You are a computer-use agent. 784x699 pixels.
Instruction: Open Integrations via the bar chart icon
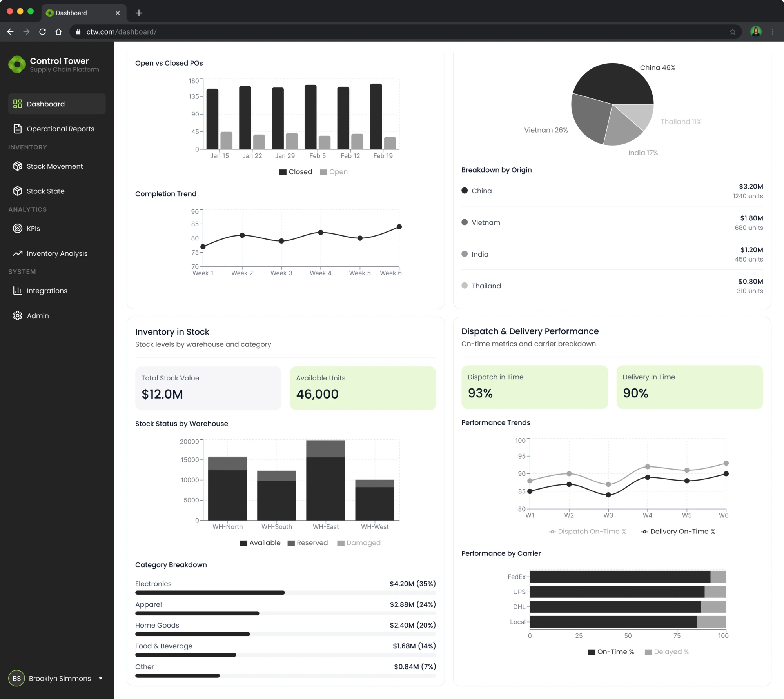pos(17,291)
